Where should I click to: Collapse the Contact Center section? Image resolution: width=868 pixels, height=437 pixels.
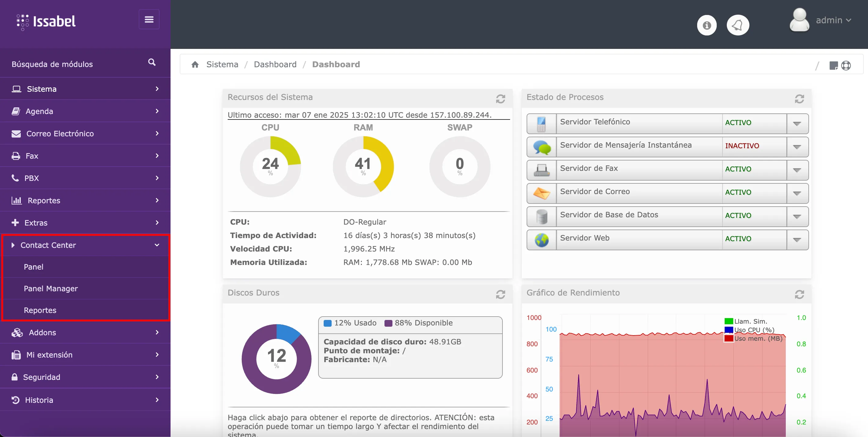[x=157, y=245]
